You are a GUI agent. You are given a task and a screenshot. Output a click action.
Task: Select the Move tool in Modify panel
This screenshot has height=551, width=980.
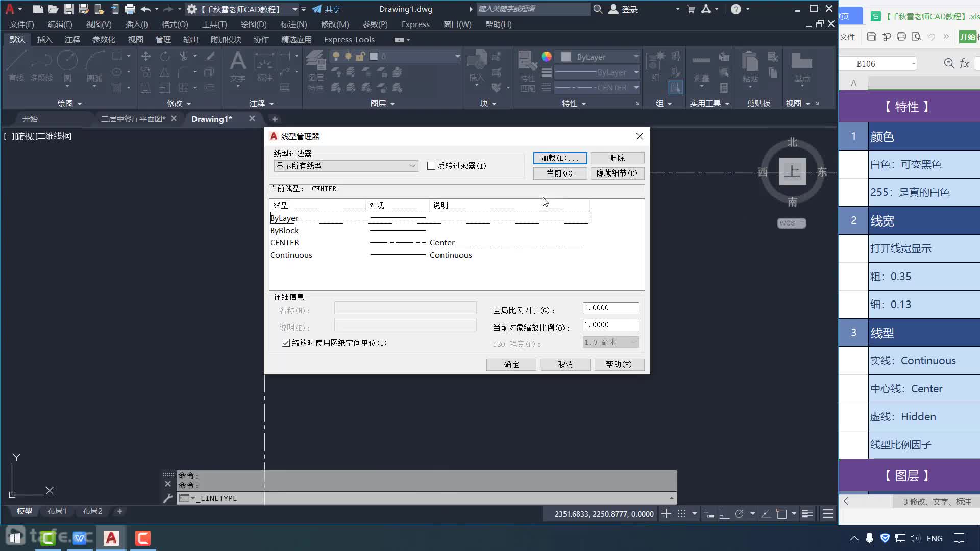(146, 56)
